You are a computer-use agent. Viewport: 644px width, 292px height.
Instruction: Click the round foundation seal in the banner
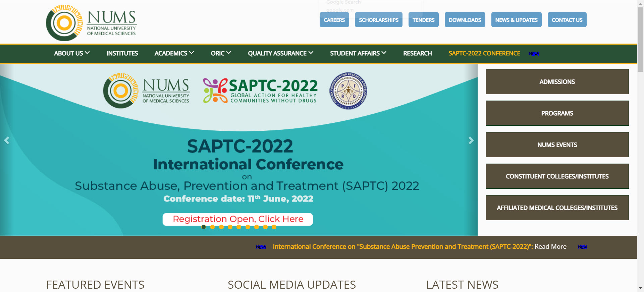pyautogui.click(x=348, y=91)
